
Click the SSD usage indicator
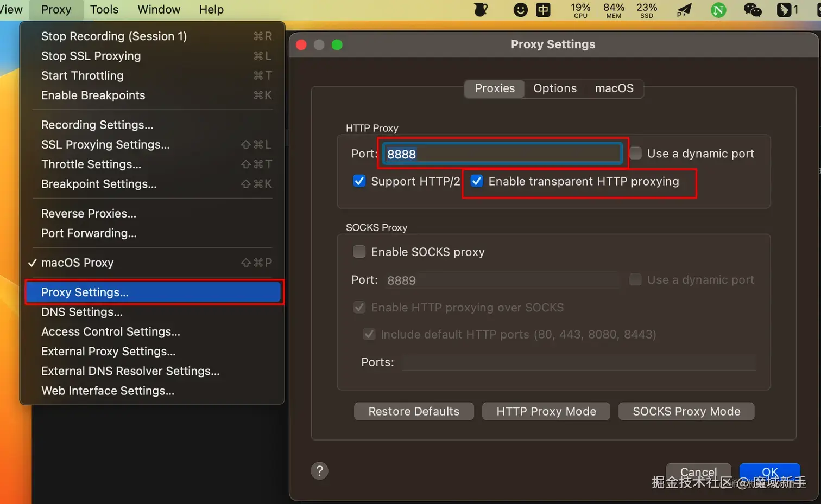click(647, 10)
